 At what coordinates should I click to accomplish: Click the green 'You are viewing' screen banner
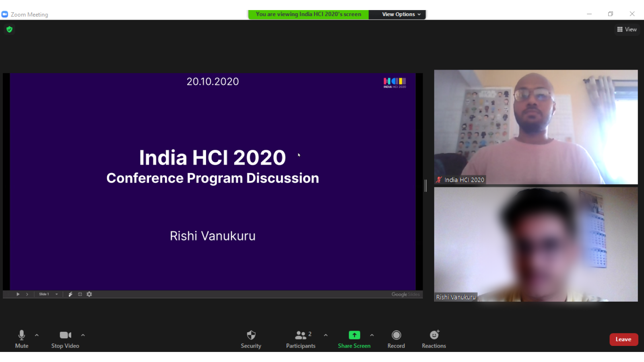pos(308,14)
